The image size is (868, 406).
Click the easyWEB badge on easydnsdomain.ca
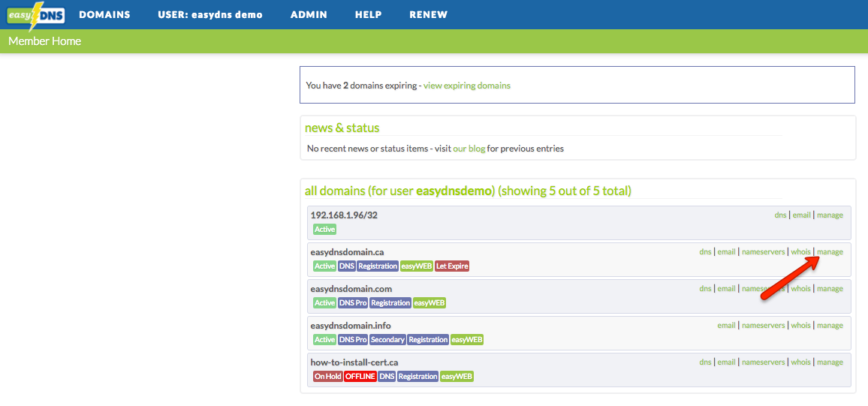coord(416,266)
